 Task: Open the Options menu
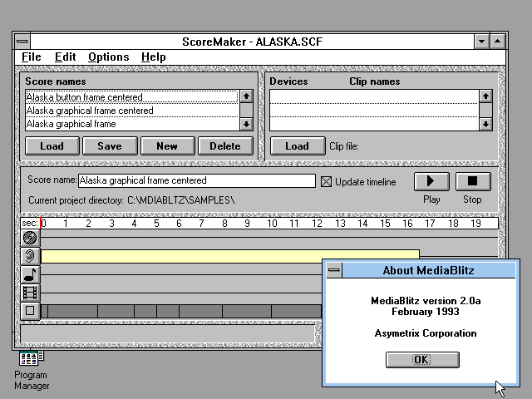click(x=109, y=57)
